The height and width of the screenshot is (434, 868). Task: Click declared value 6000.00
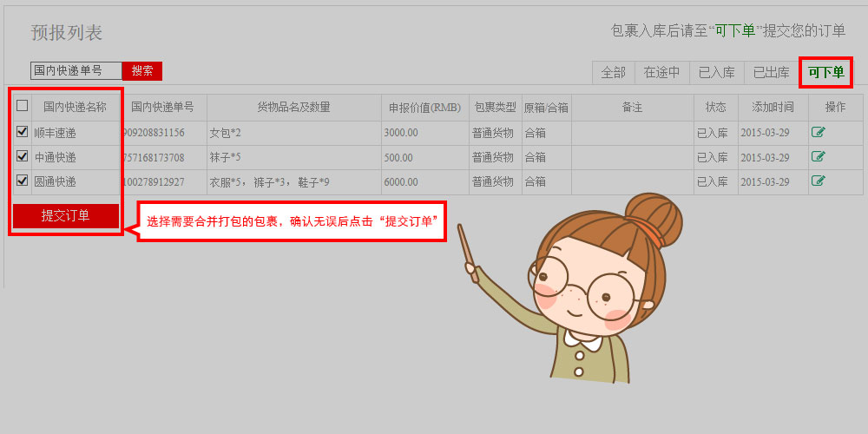click(401, 182)
